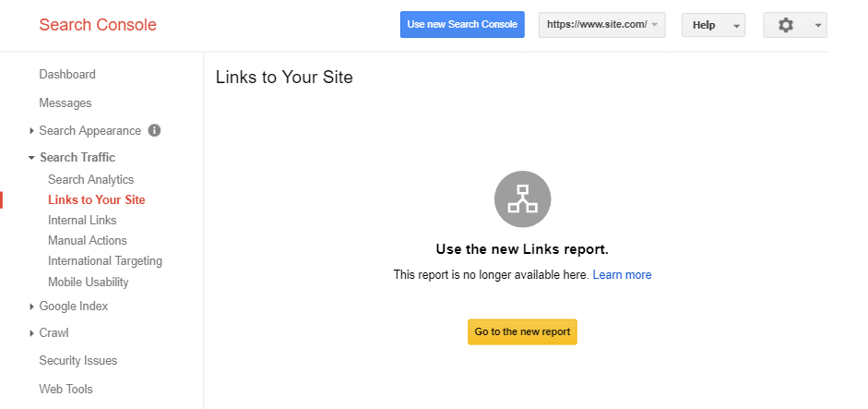
Task: Open Manual Actions page
Action: click(x=88, y=241)
